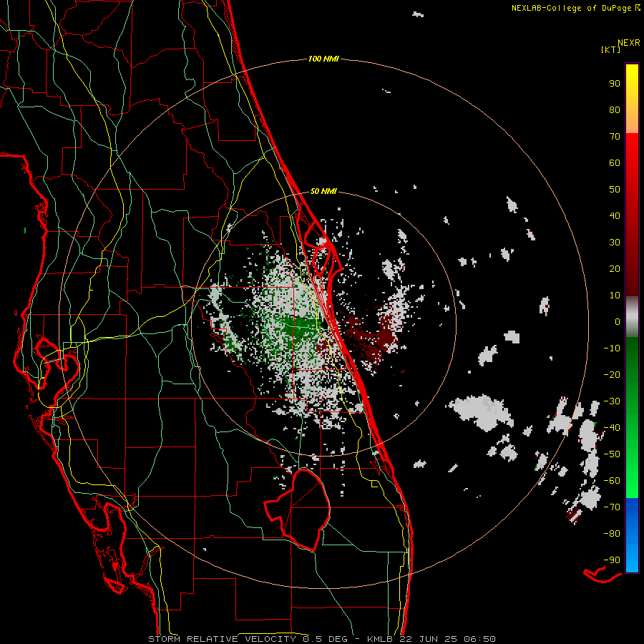Click the blue bottom section of the color bar
644x644 pixels.
[x=632, y=535]
